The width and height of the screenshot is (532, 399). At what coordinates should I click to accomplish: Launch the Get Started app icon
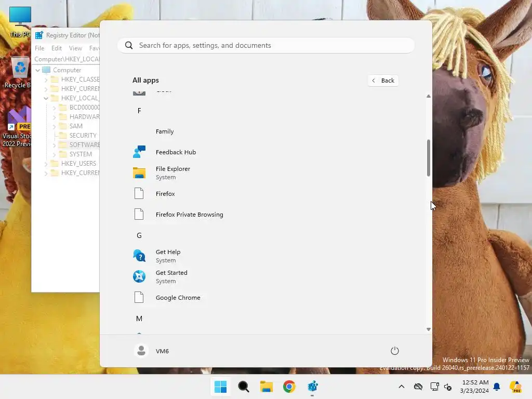click(139, 276)
